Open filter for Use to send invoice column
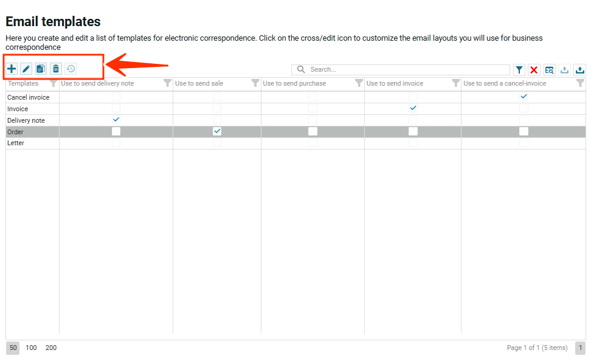Screen dimensions: 591x364 click(x=456, y=83)
